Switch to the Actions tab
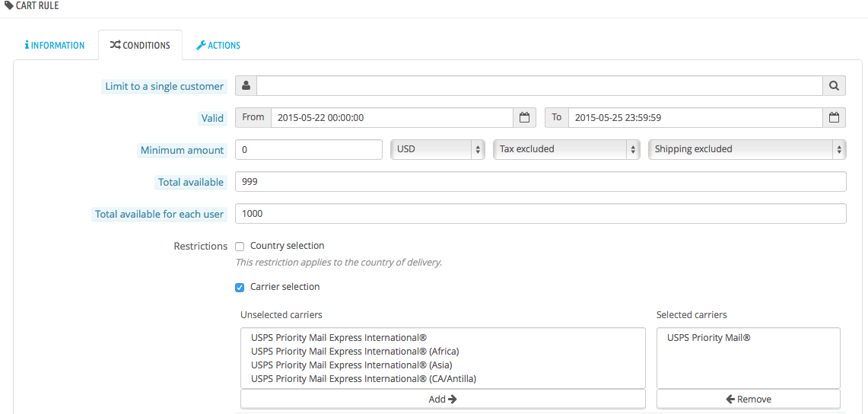This screenshot has height=414, width=868. click(x=218, y=46)
